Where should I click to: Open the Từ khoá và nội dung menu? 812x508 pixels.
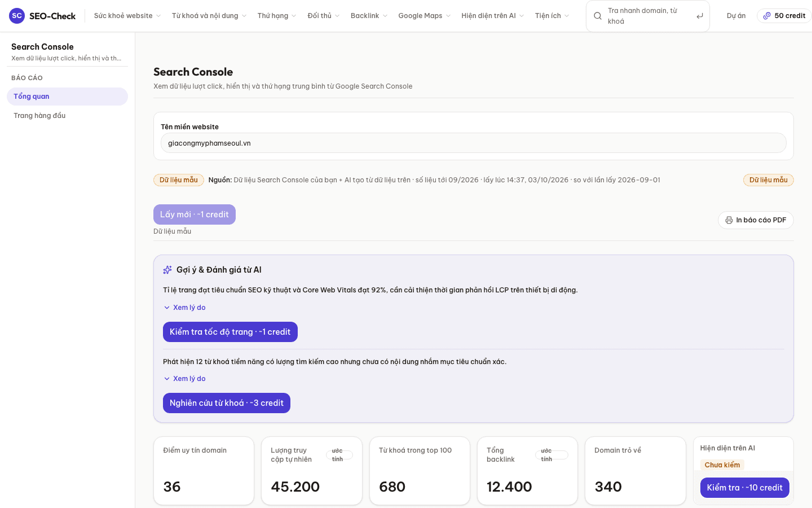(x=209, y=16)
